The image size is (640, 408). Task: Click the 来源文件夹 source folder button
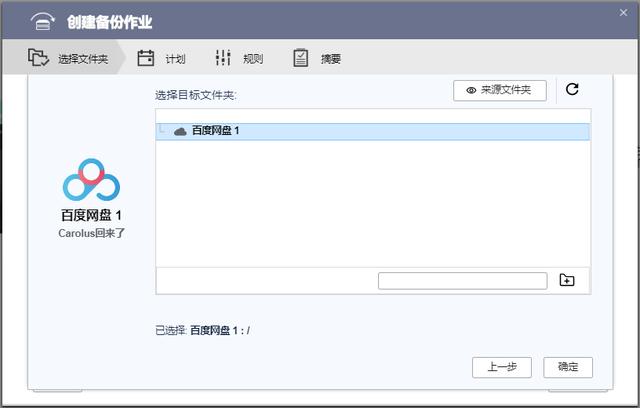coord(500,90)
